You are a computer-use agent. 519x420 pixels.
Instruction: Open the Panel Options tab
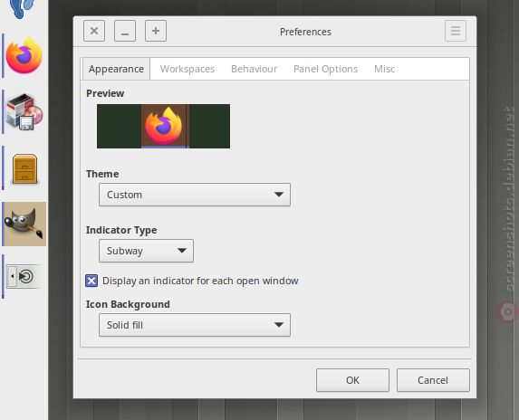click(x=326, y=69)
